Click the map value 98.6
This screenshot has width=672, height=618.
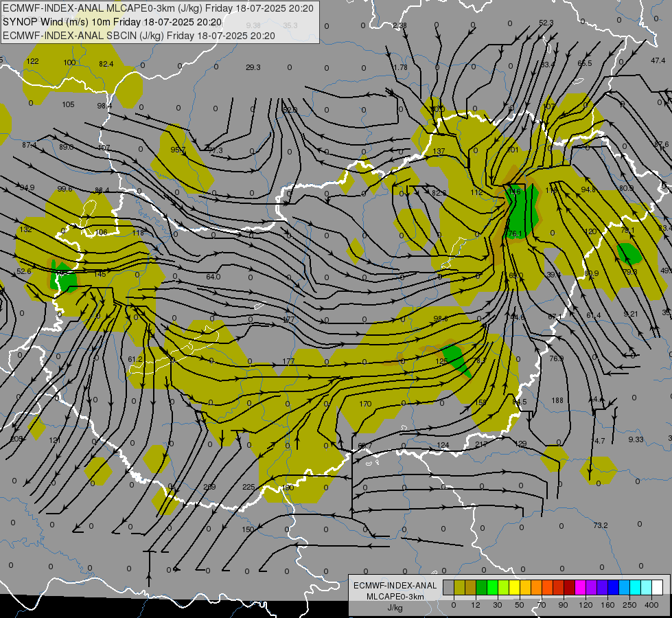(x=441, y=319)
